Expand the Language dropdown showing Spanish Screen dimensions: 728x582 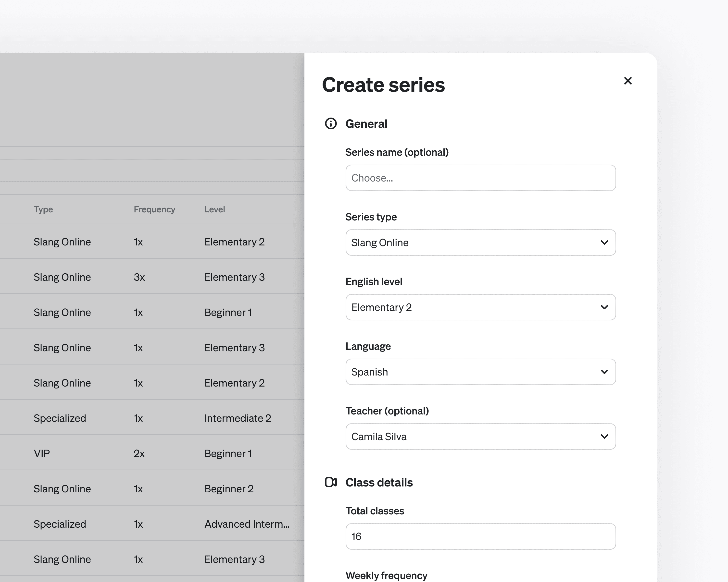pyautogui.click(x=480, y=372)
